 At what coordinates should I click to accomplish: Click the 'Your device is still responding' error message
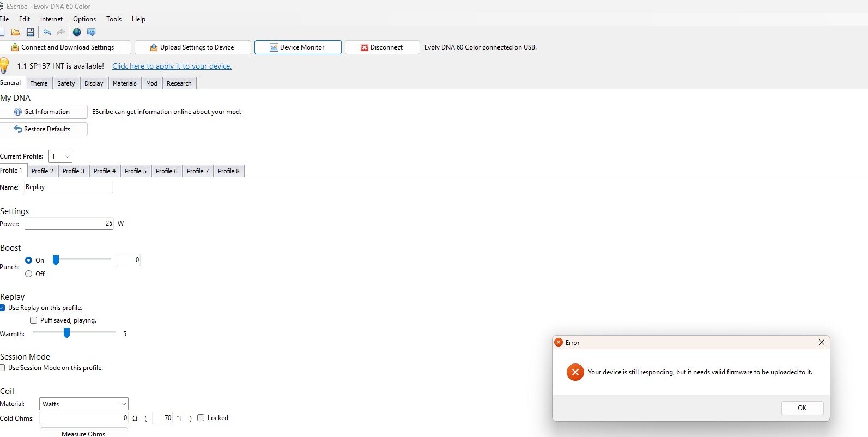tap(700, 372)
